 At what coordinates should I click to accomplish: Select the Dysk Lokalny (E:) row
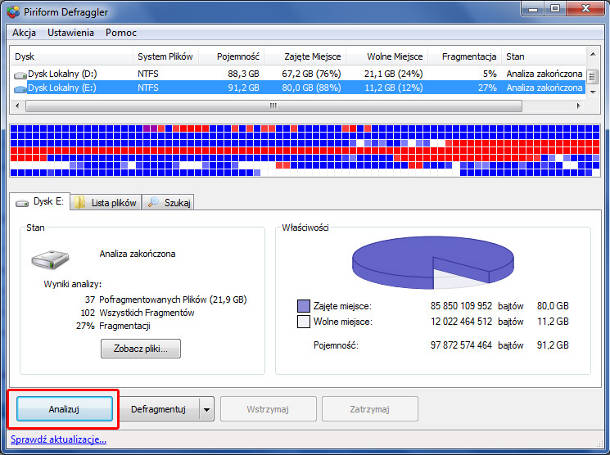point(298,88)
